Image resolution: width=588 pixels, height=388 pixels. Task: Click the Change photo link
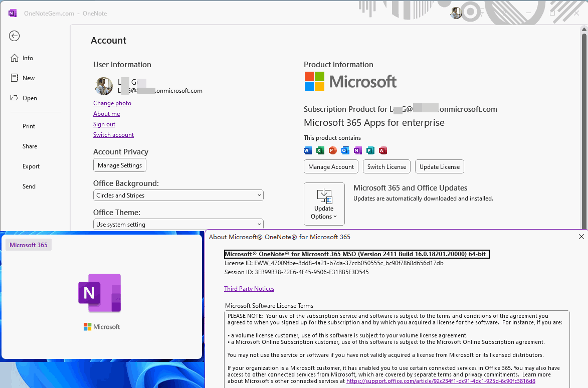click(x=112, y=103)
